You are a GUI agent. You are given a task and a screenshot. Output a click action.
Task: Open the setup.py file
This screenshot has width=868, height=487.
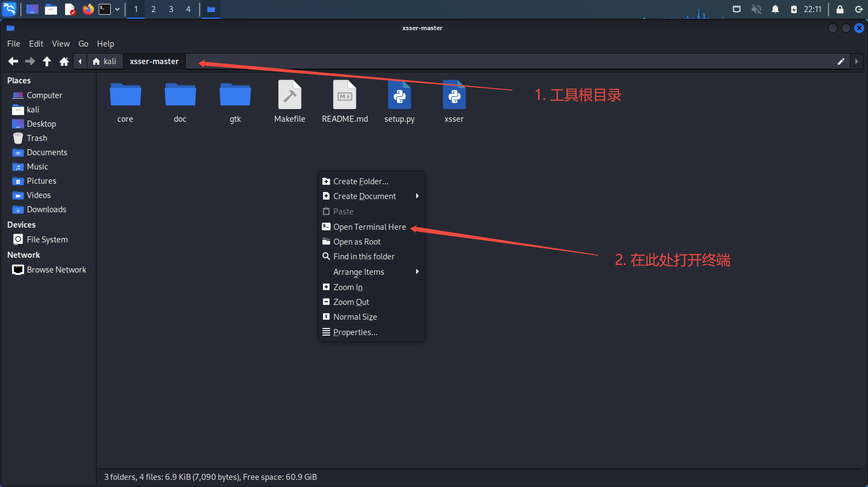click(x=399, y=97)
